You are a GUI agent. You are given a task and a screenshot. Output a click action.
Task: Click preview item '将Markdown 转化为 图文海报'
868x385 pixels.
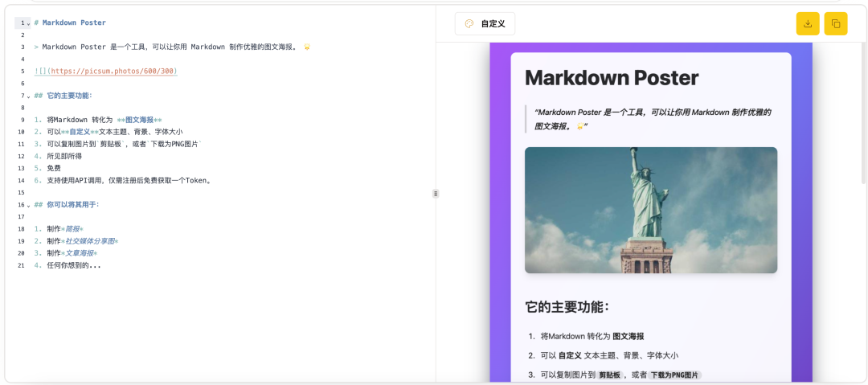pos(592,336)
